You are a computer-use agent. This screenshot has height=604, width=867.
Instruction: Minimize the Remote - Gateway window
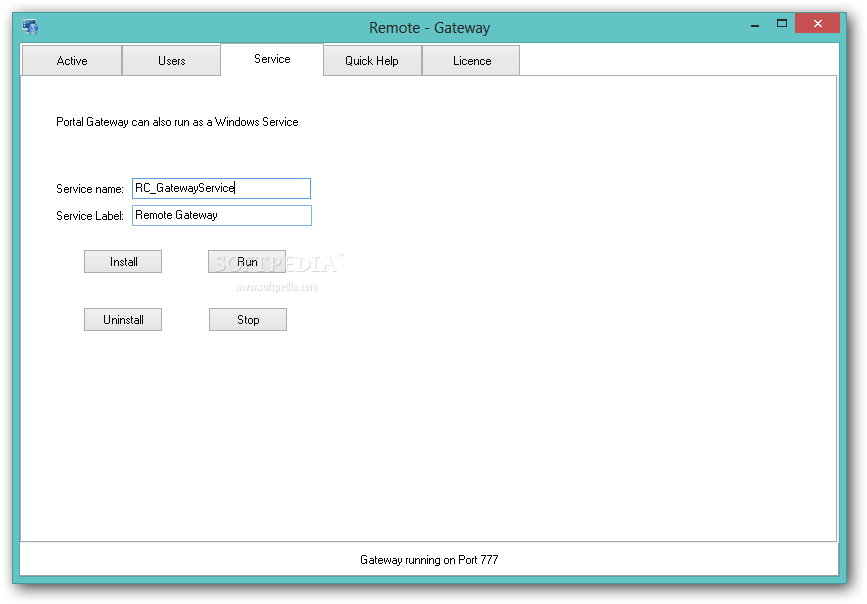click(x=755, y=24)
